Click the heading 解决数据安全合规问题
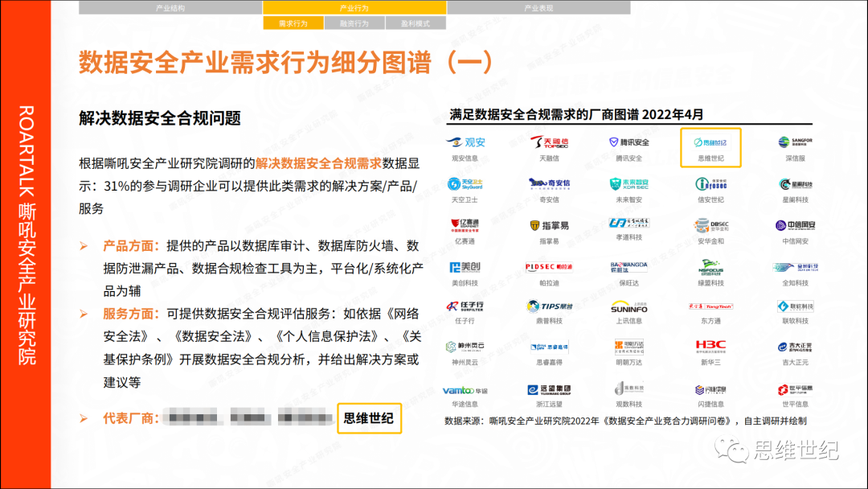868x489 pixels. click(159, 118)
